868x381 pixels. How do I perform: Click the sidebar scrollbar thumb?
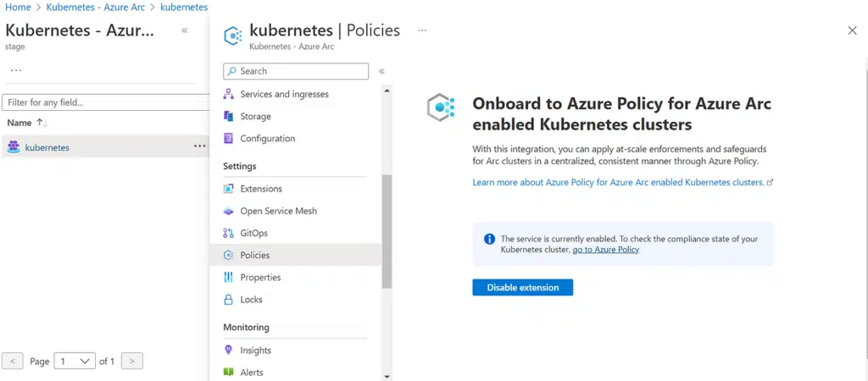(x=387, y=231)
